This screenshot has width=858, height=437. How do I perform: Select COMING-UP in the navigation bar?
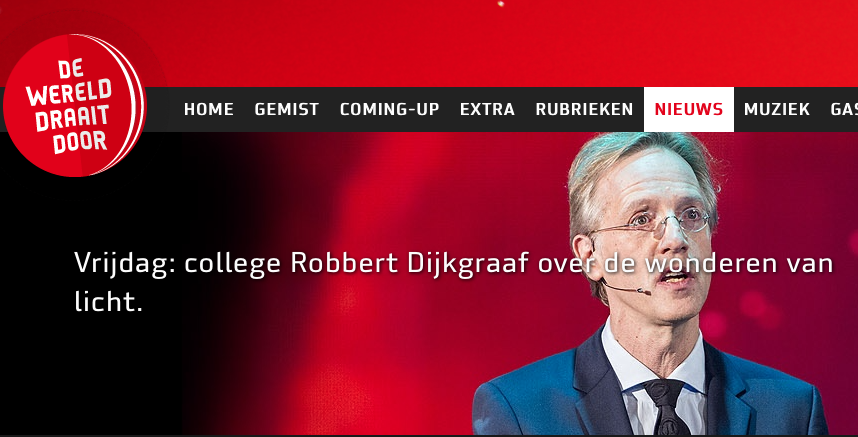[x=390, y=109]
